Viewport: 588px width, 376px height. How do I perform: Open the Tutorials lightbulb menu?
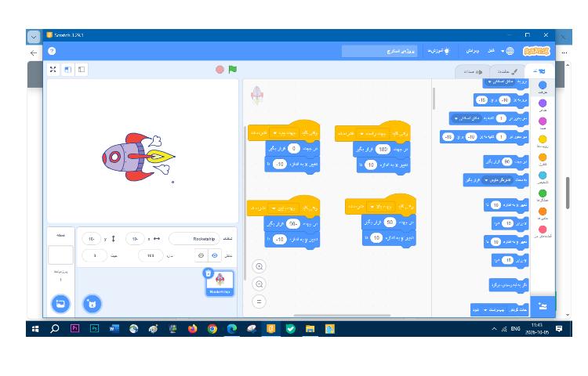tap(439, 51)
